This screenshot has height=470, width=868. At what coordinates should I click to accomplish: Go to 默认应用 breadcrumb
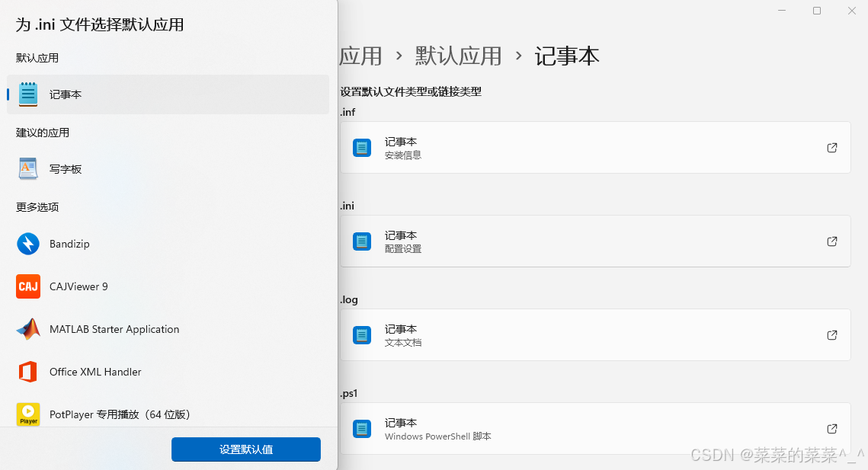(x=458, y=56)
